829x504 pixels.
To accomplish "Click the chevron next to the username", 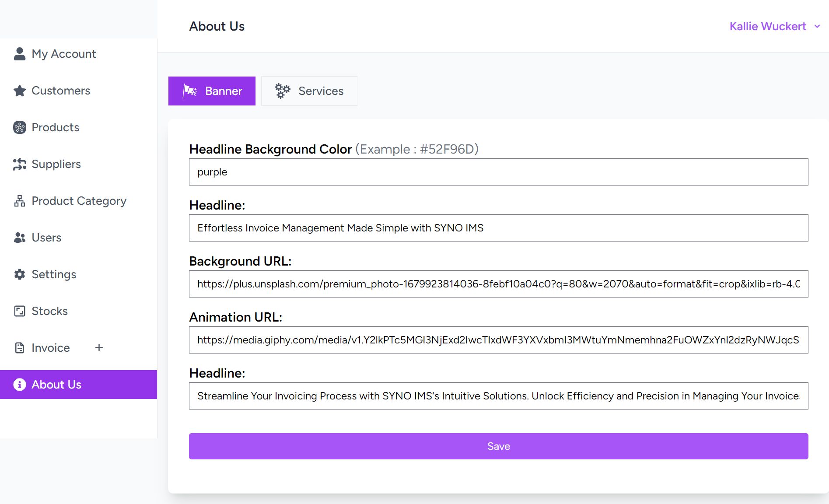I will [817, 26].
